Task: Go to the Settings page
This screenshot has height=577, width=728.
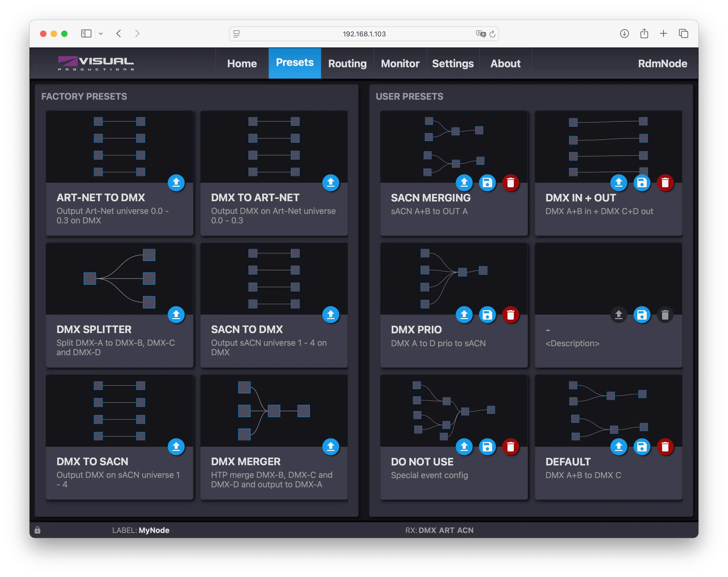Action: click(x=452, y=64)
